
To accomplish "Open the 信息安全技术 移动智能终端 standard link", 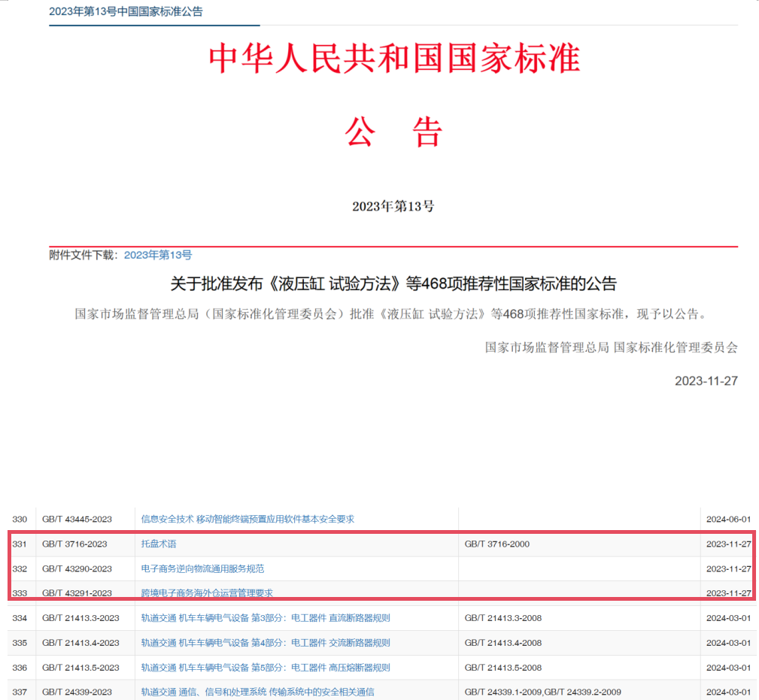I will (x=247, y=519).
